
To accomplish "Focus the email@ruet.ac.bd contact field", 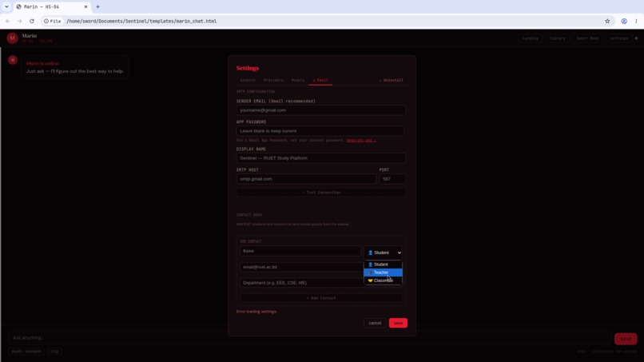I will pyautogui.click(x=300, y=267).
